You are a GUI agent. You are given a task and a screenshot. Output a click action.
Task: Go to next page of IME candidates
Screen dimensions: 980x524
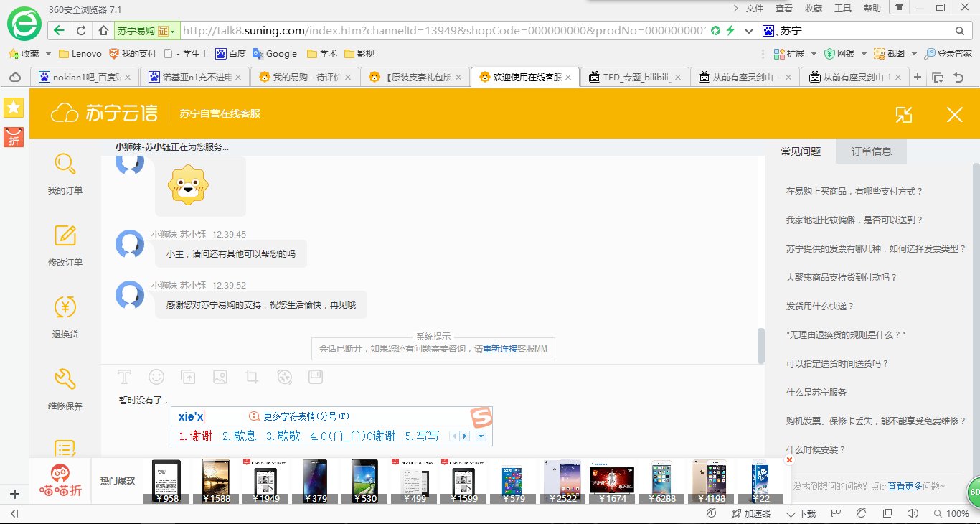(465, 436)
